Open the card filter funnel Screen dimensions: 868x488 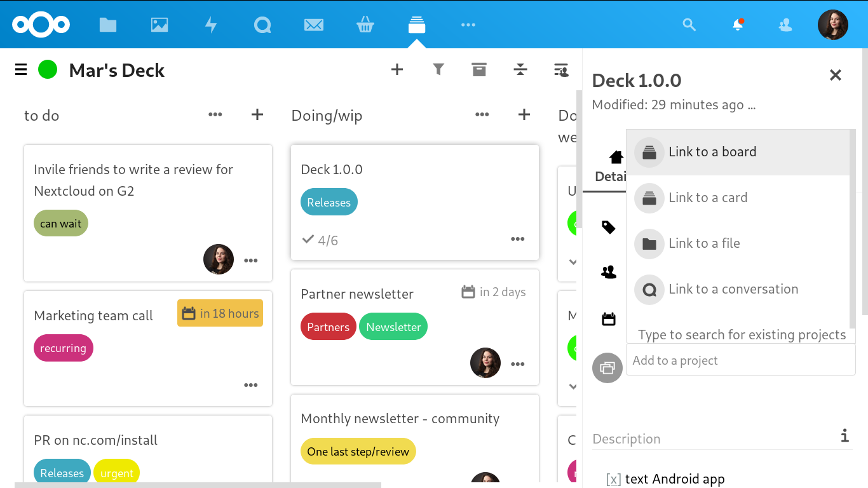(x=438, y=69)
